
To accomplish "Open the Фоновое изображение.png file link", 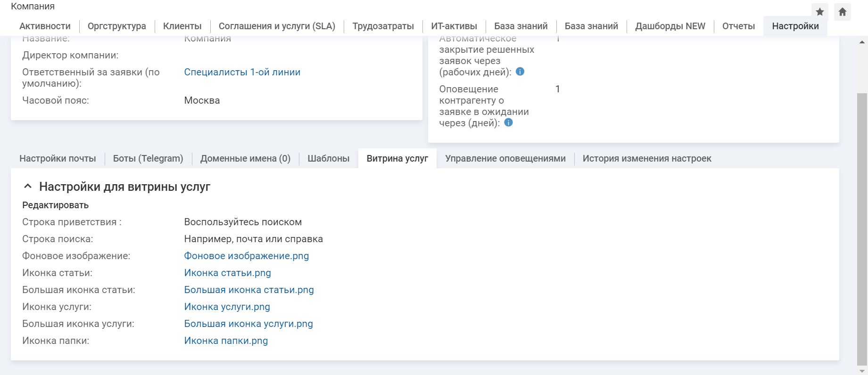I will coord(247,256).
